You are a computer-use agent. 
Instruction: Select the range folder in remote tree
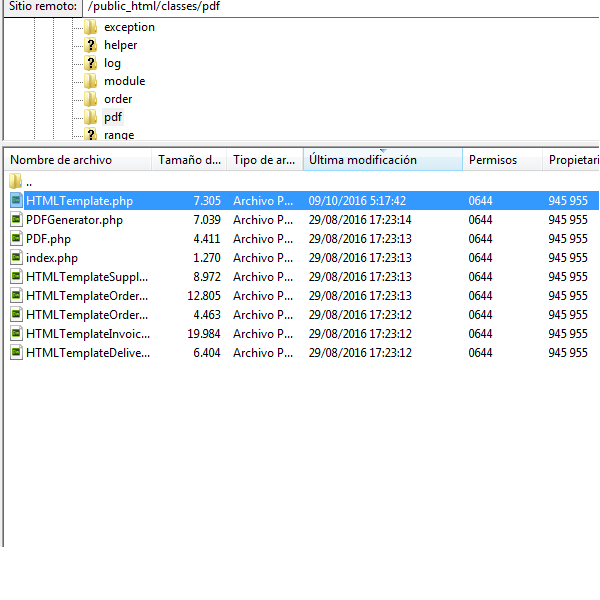click(x=119, y=135)
